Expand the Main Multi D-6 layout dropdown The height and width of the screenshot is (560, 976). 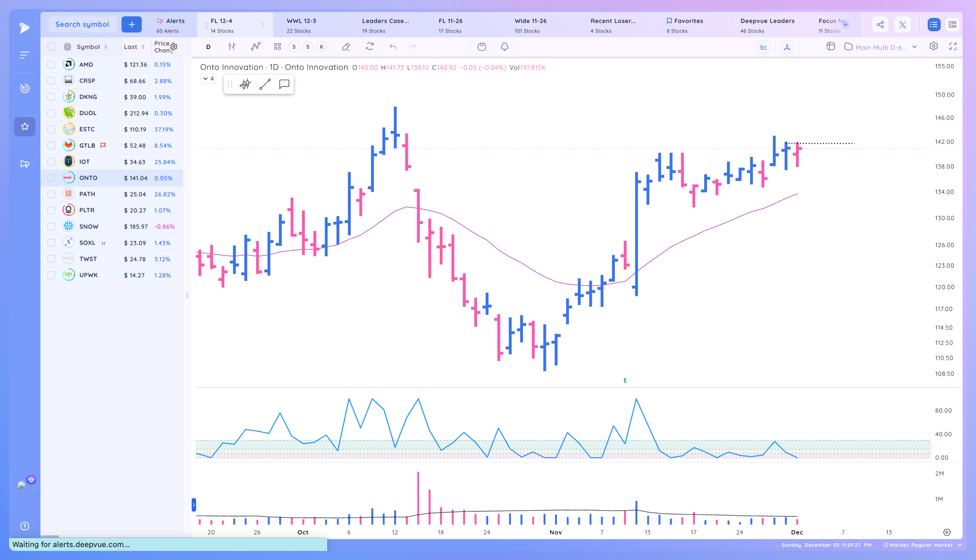(914, 47)
